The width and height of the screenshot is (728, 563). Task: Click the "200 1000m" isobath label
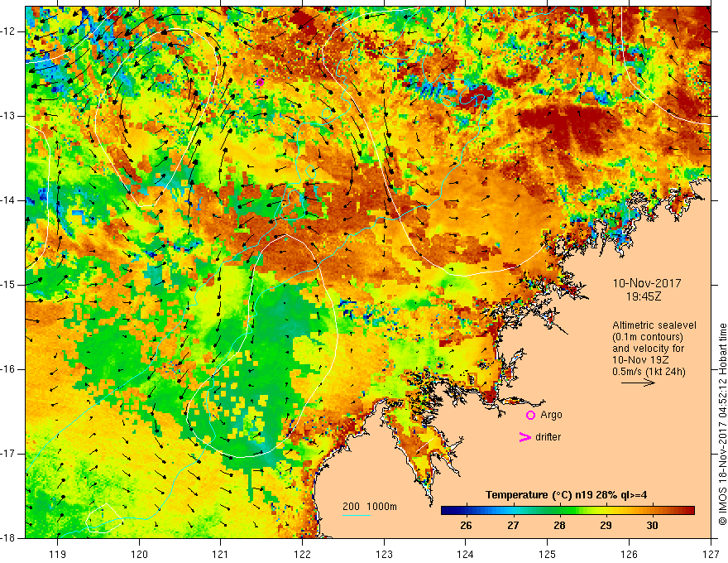pos(370,507)
